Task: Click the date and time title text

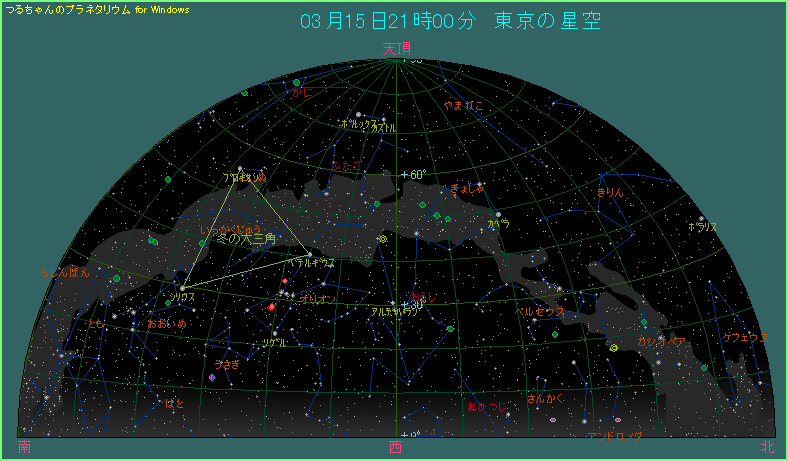Action: tap(450, 22)
